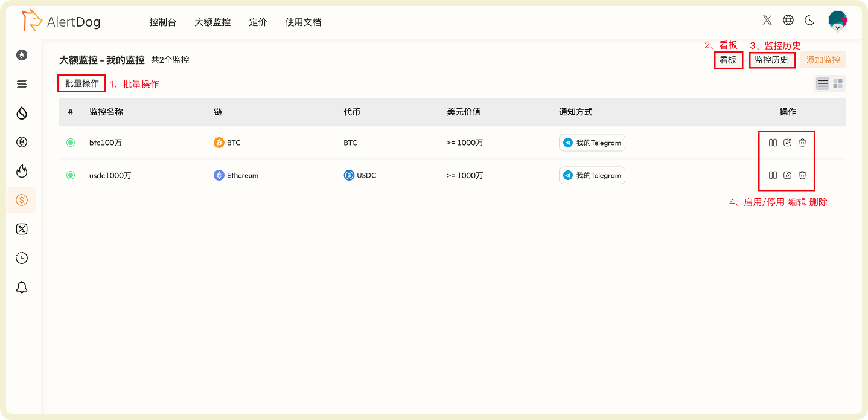
Task: Switch to grid view layout
Action: 837,83
